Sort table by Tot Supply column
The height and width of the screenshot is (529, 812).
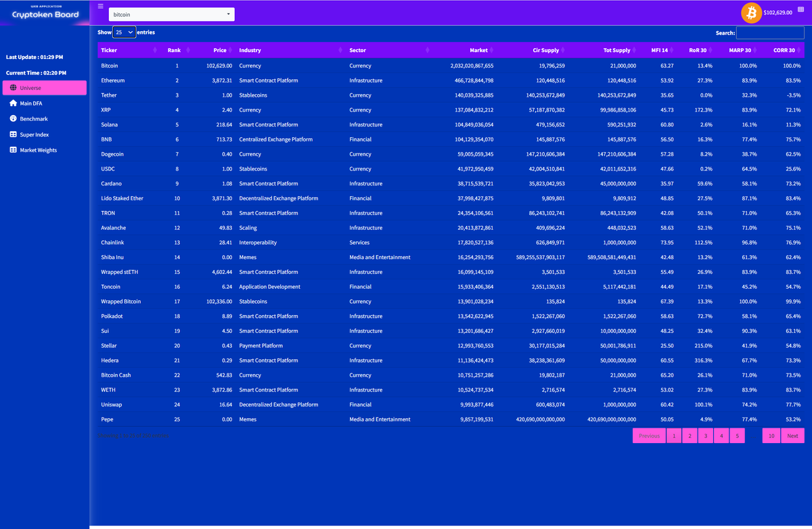pyautogui.click(x=604, y=50)
